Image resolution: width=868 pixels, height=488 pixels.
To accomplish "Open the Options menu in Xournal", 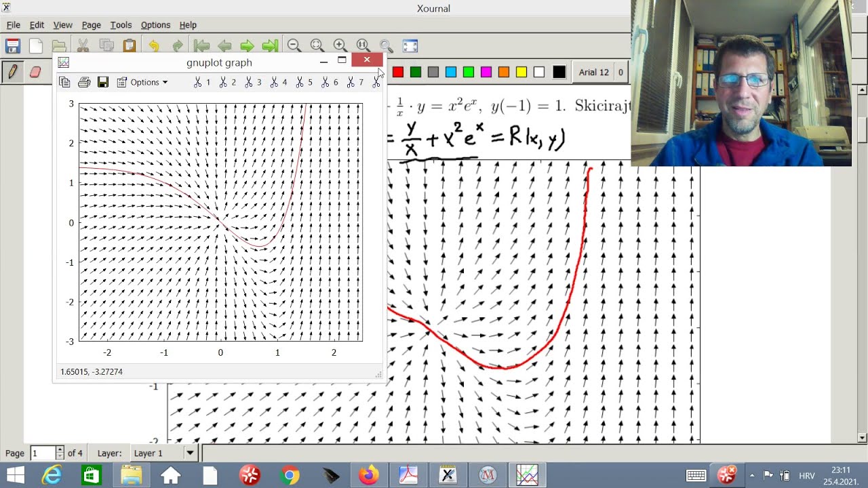I will 155,24.
